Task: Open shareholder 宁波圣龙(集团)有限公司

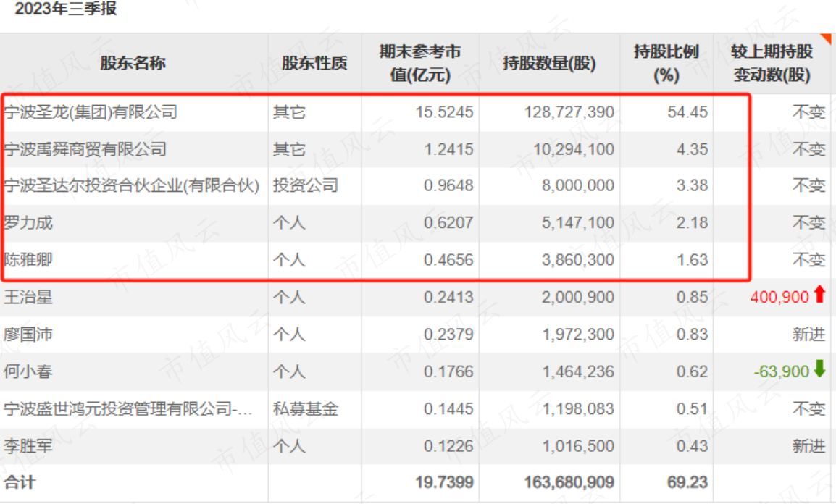Action: pos(91,112)
